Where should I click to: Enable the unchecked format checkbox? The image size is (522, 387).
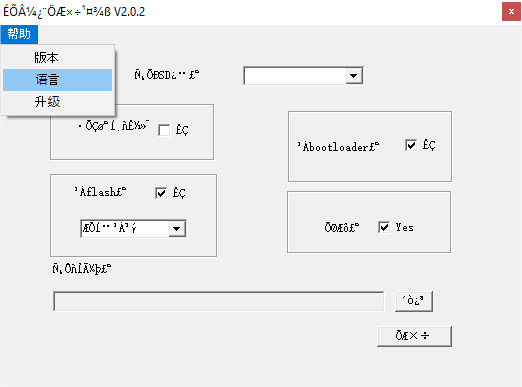pos(164,130)
